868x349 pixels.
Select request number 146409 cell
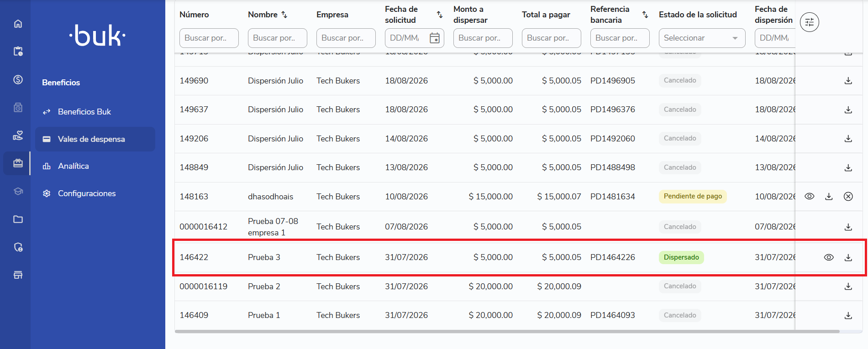[x=194, y=315]
